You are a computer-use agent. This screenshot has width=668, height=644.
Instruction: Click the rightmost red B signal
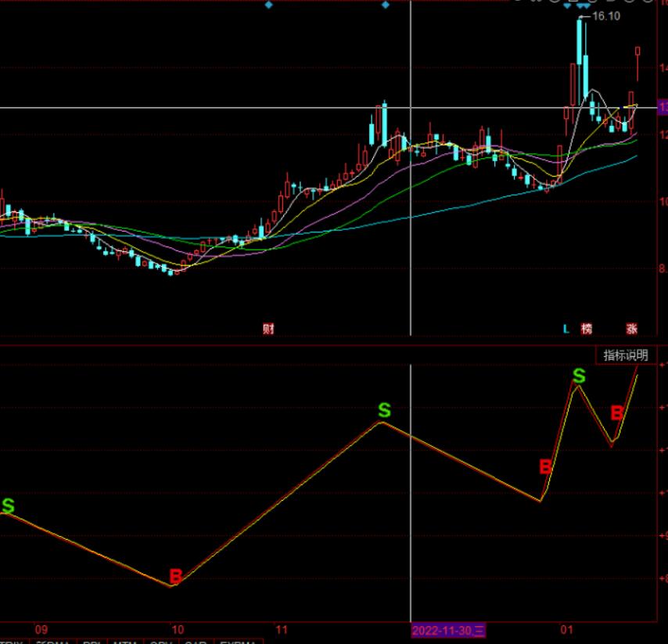(617, 413)
